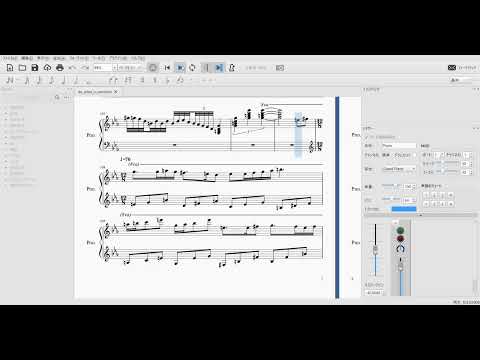This screenshot has height=360, width=480.
Task: Click the red solo button on piano channel
Action: (x=400, y=239)
